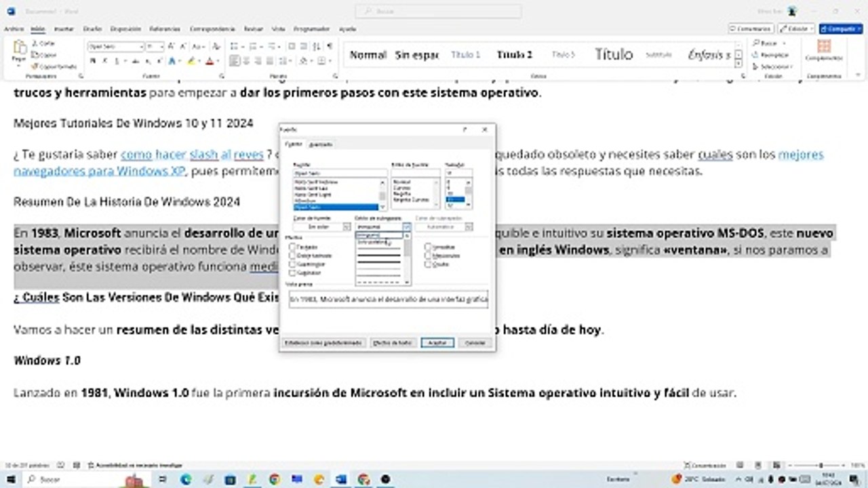Align text left in ribbon
This screenshot has height=488, width=868.
click(x=235, y=61)
